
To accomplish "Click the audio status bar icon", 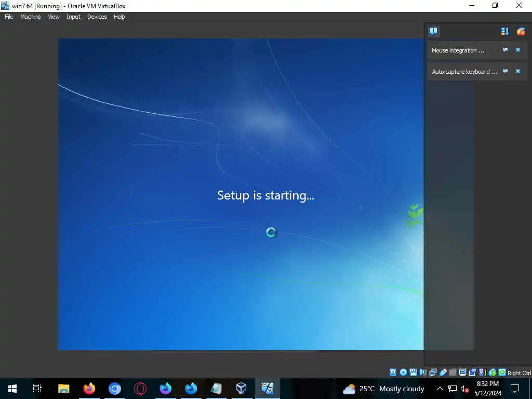I will [x=423, y=372].
